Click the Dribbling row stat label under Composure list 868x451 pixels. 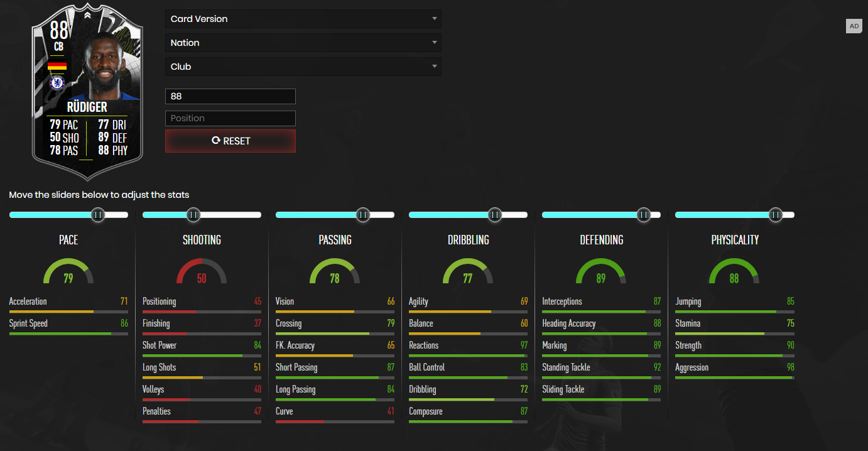[x=422, y=389]
